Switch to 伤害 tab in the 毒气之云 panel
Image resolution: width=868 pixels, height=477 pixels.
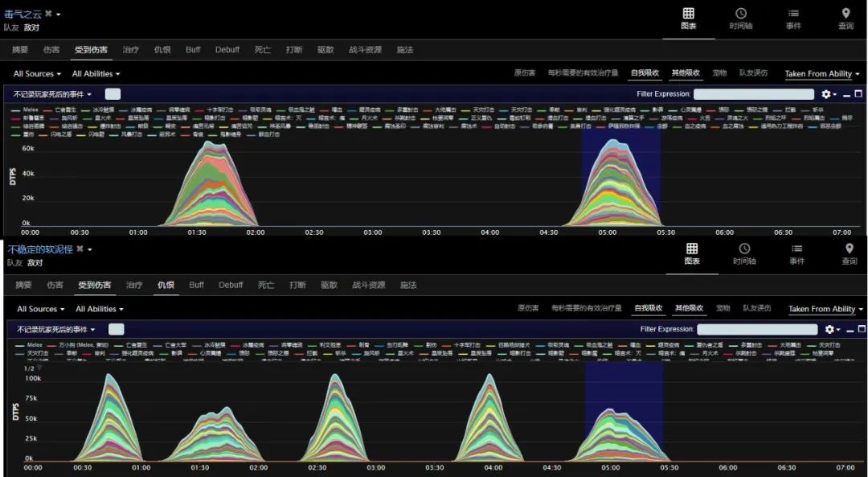(51, 50)
